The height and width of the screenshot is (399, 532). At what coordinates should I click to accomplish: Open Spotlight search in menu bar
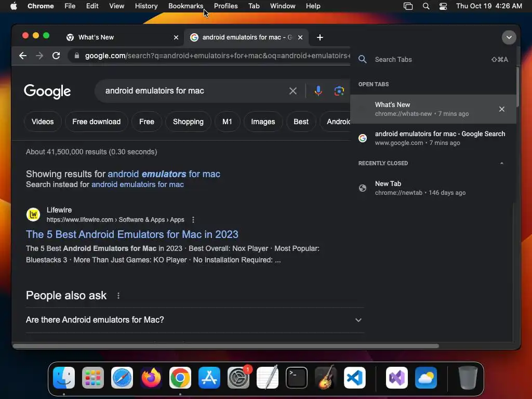click(426, 6)
